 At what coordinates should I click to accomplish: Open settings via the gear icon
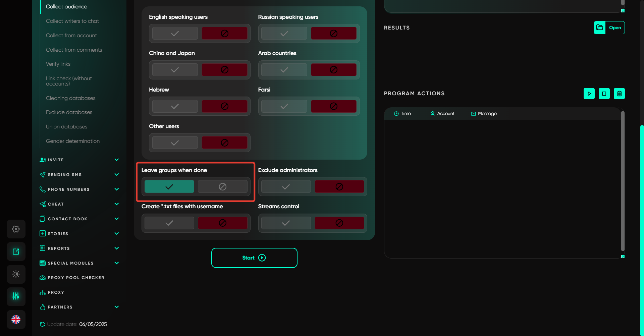(x=16, y=229)
